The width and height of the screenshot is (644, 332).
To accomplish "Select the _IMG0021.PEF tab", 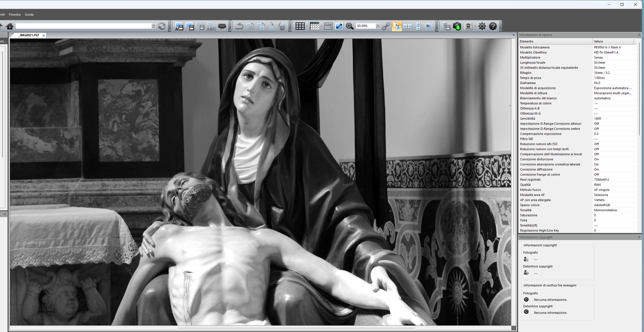I will click(x=29, y=35).
